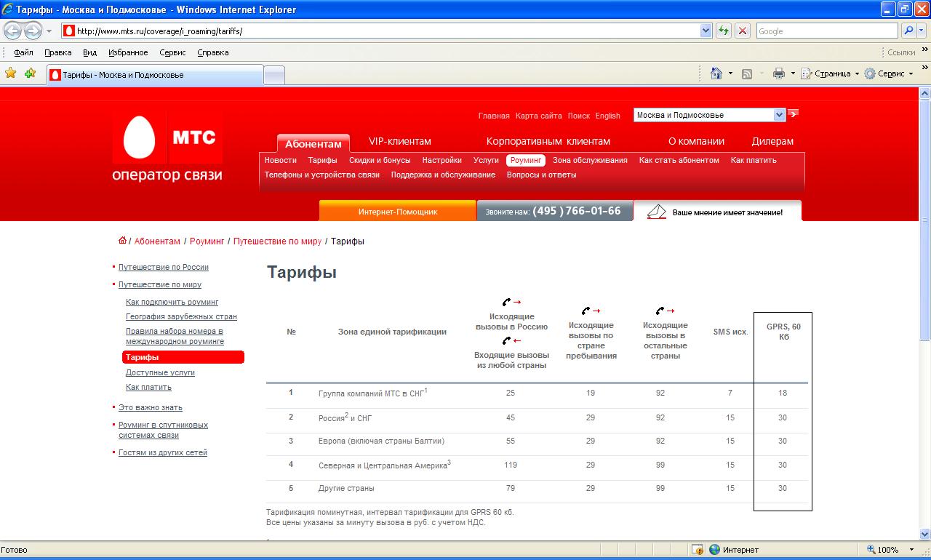The image size is (931, 560).
Task: Click the envelope icon for feedback
Action: pyautogui.click(x=657, y=212)
